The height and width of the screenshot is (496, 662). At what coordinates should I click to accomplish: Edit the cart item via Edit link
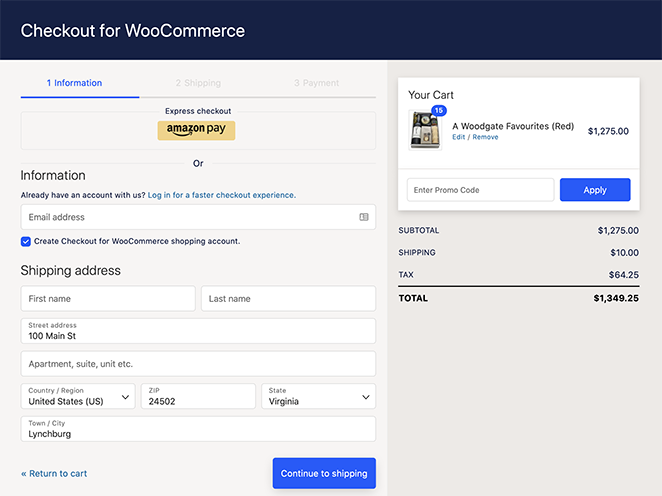[x=458, y=137]
